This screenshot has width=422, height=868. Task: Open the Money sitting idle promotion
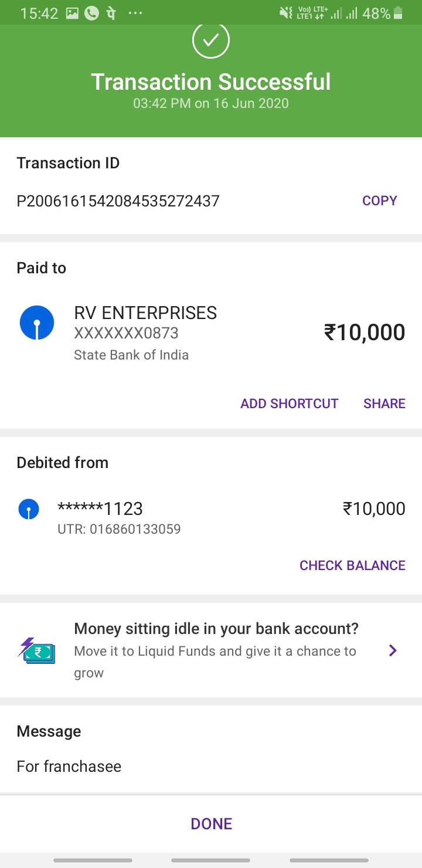click(x=216, y=629)
